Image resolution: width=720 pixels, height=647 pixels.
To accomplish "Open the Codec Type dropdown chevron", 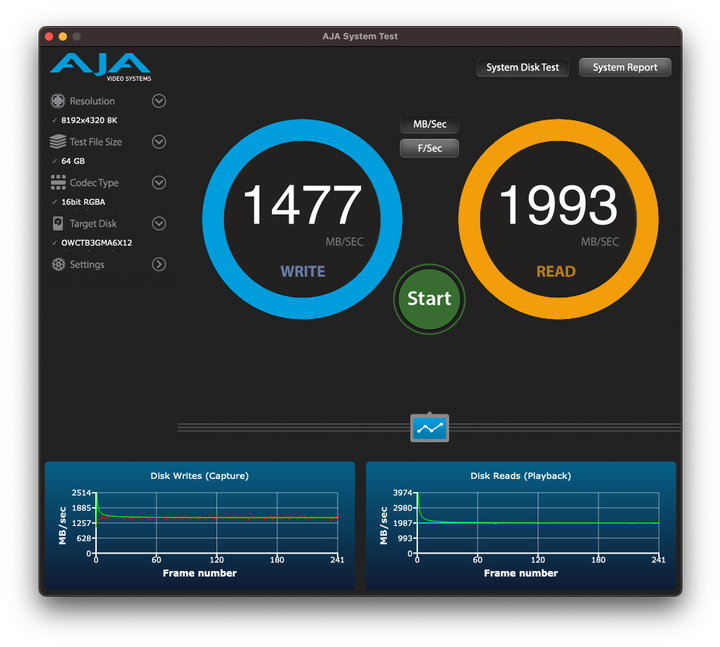I will (x=159, y=183).
